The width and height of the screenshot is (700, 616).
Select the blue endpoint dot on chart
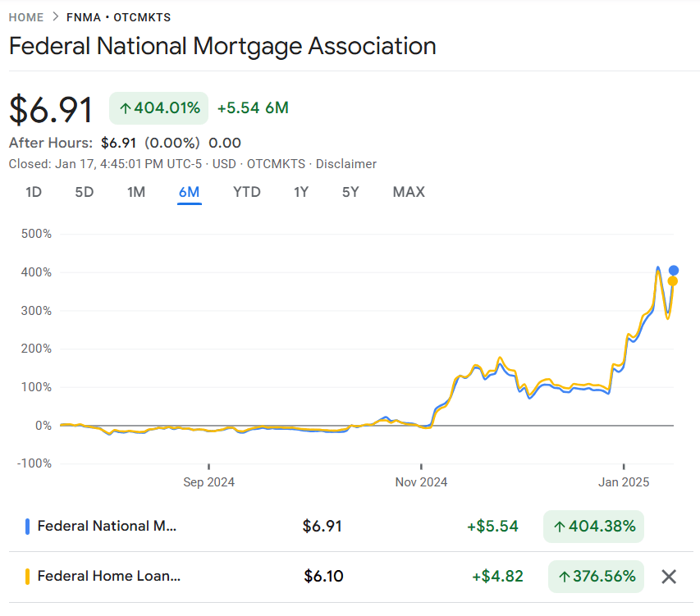[673, 270]
